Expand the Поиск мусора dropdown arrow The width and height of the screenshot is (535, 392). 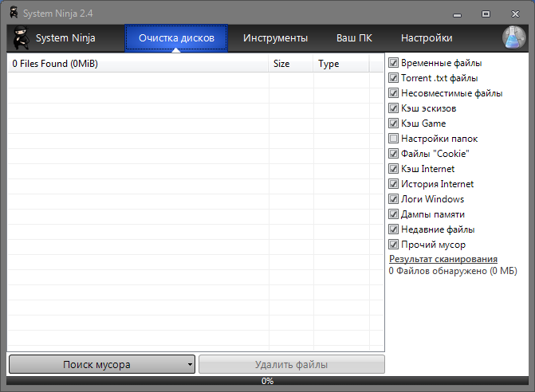[x=190, y=364]
